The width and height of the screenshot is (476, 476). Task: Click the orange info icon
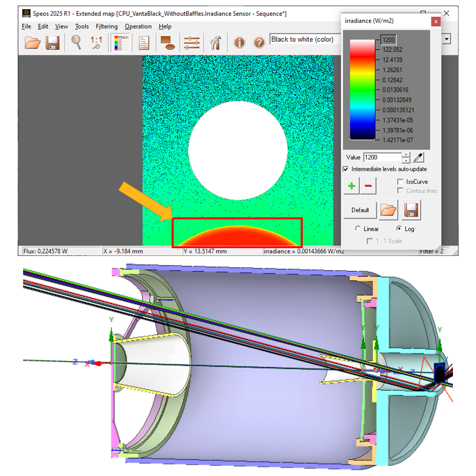(239, 43)
